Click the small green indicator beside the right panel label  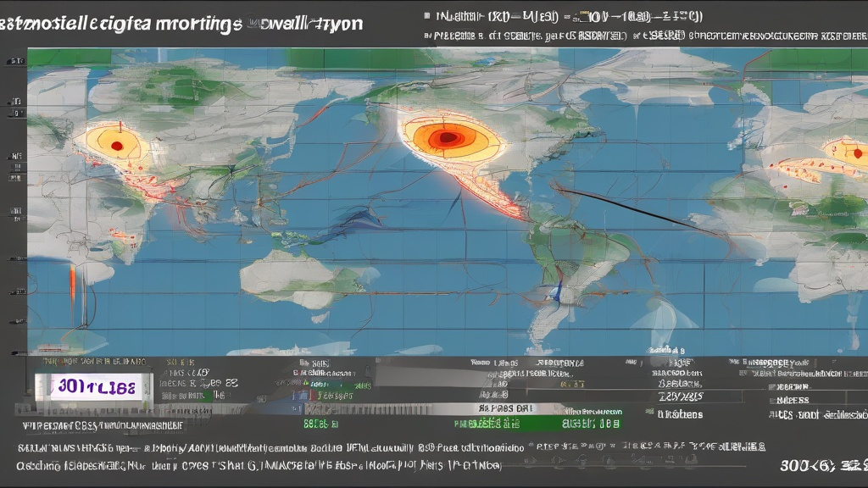pos(648,412)
